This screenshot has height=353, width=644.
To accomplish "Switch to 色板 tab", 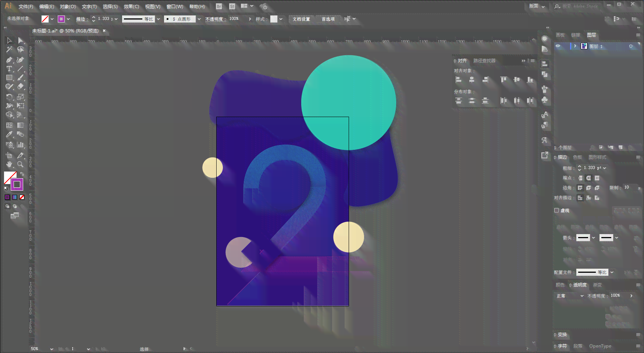I will pos(577,157).
